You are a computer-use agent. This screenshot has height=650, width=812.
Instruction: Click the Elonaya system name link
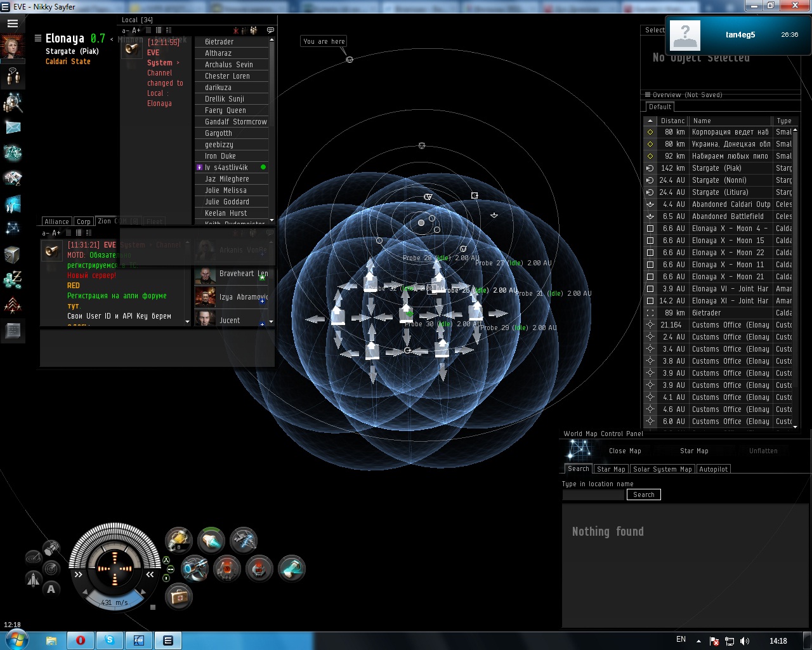pos(65,39)
